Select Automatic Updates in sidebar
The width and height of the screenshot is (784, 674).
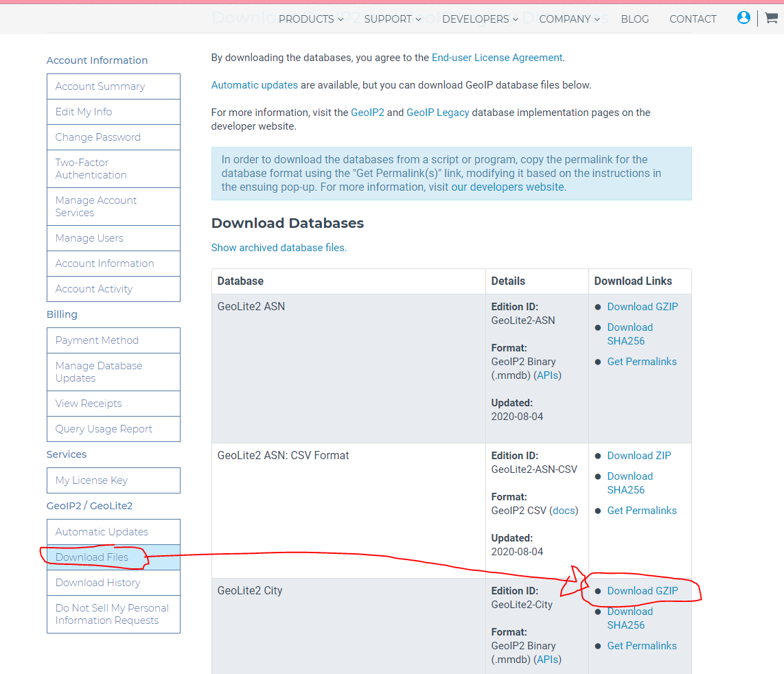[113, 532]
